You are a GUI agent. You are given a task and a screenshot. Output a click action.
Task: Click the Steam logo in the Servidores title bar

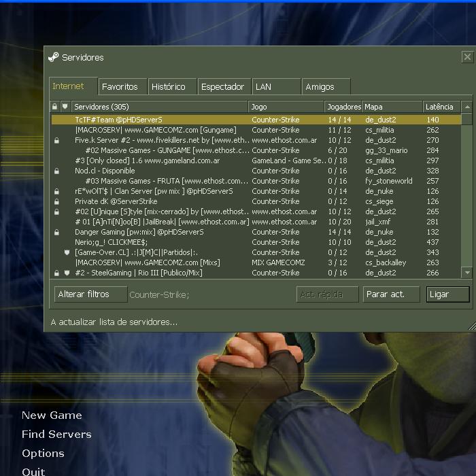(54, 58)
